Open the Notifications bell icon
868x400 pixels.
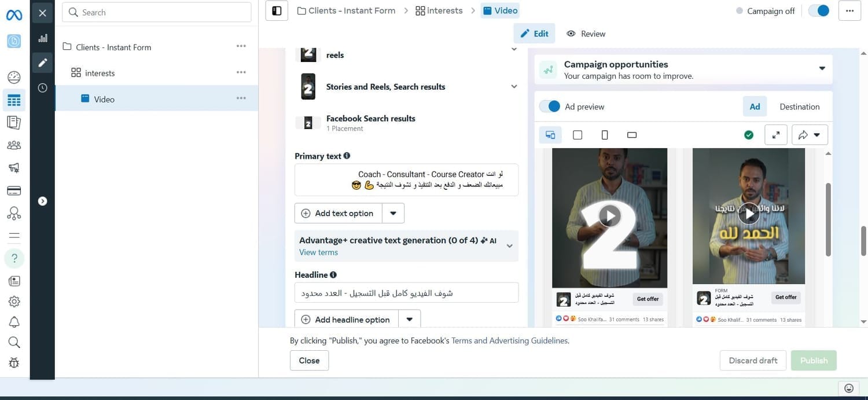click(14, 322)
